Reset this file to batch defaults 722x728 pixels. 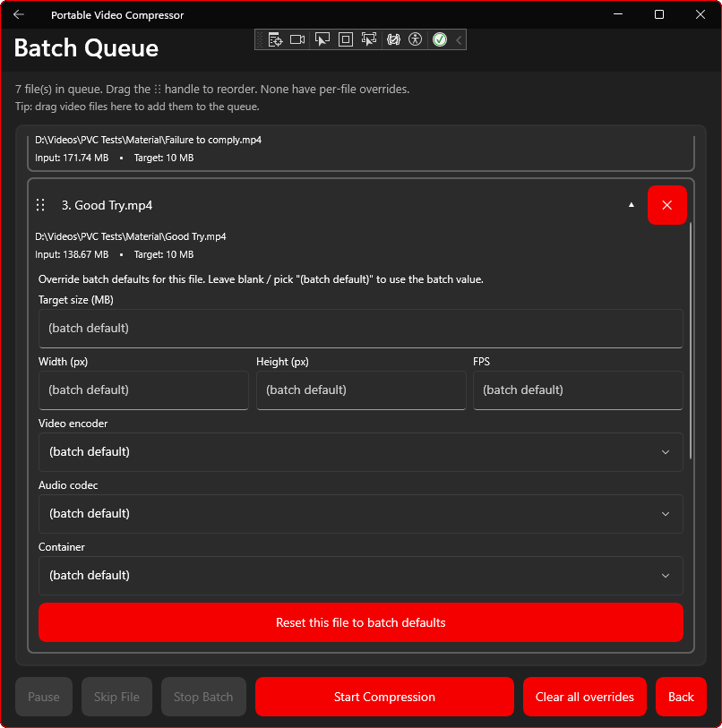(360, 622)
